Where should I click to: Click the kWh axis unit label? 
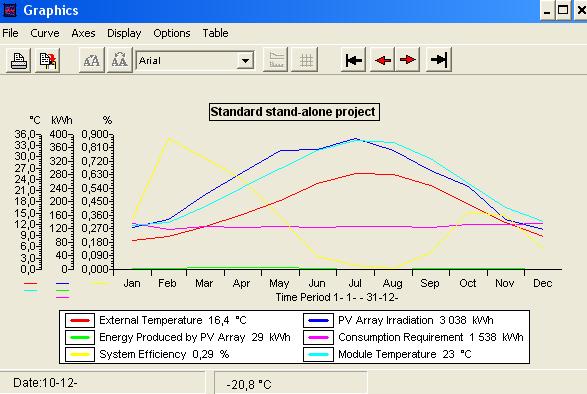point(62,120)
